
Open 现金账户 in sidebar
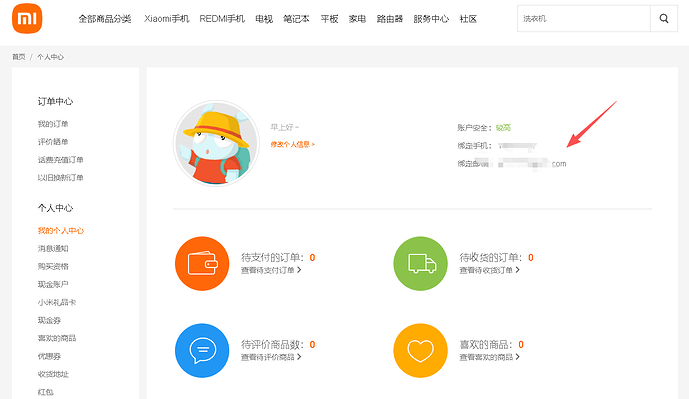pos(53,285)
